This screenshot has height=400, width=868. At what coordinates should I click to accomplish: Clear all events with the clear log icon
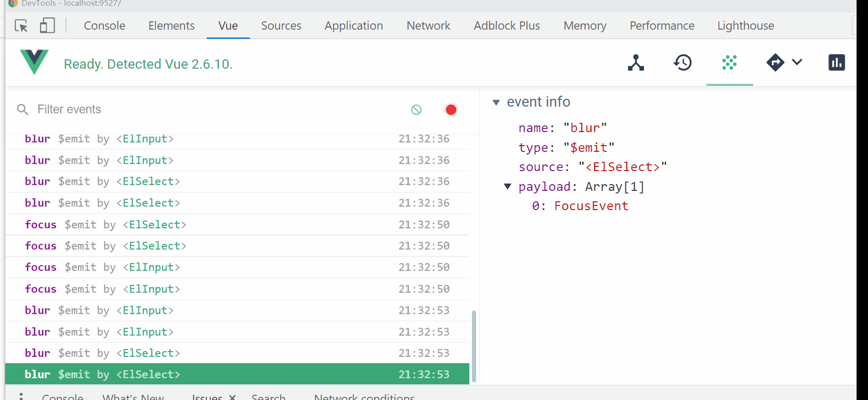416,110
